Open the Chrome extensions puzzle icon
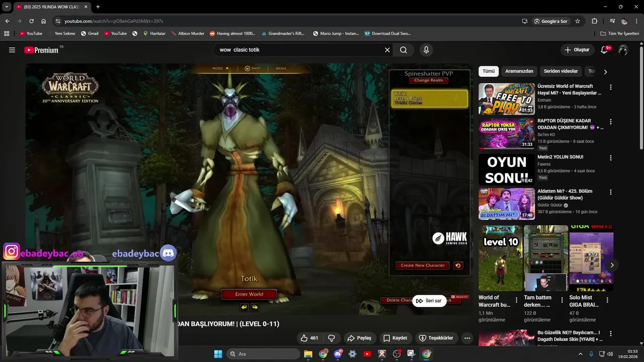 (595, 21)
